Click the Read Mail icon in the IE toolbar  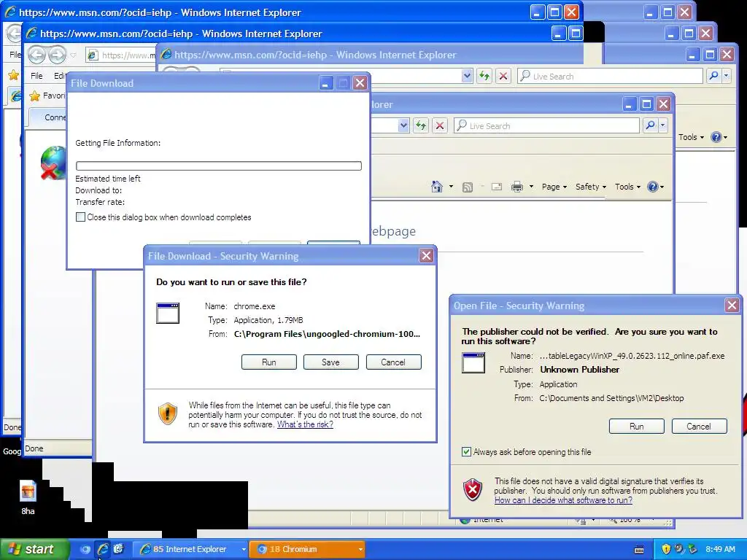point(496,187)
